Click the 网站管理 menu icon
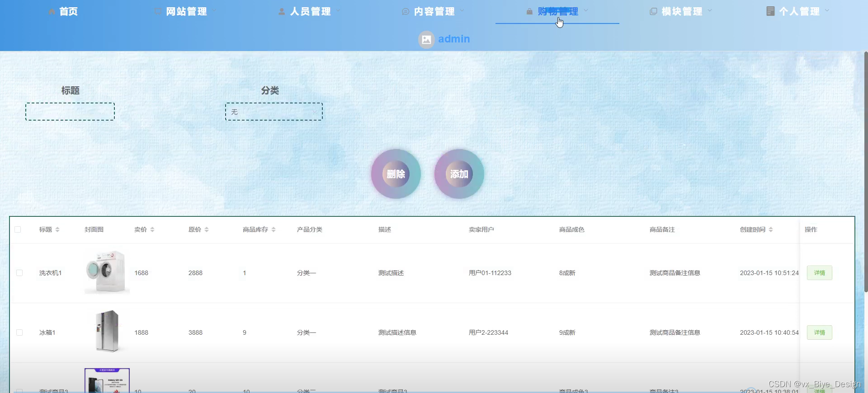This screenshot has width=868, height=393. tap(158, 11)
